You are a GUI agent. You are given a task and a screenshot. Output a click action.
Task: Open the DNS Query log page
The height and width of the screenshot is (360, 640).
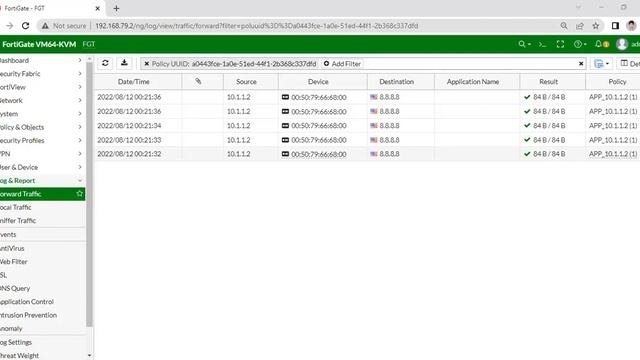[42, 288]
